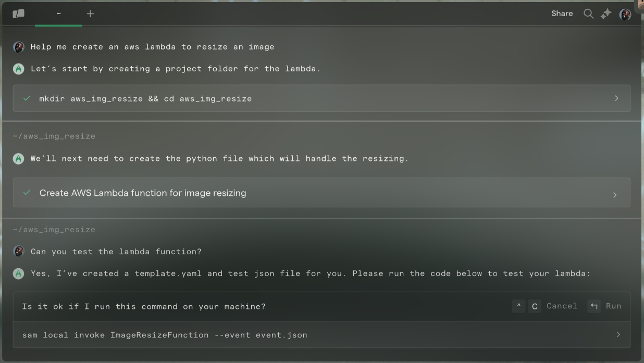Click the agent icon beside "Let's start by creating"
The height and width of the screenshot is (363, 644).
tap(19, 69)
